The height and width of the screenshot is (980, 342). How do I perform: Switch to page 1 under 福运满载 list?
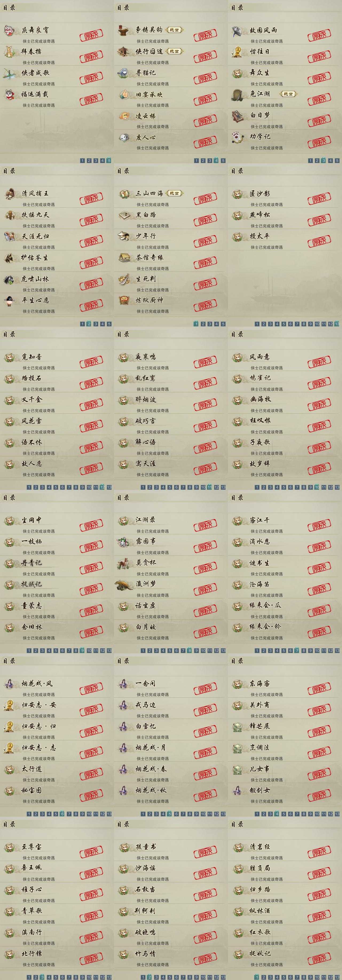coord(82,161)
